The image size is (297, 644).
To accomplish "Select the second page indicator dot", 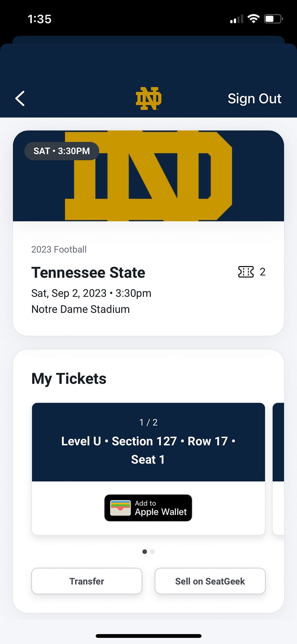I will point(153,552).
